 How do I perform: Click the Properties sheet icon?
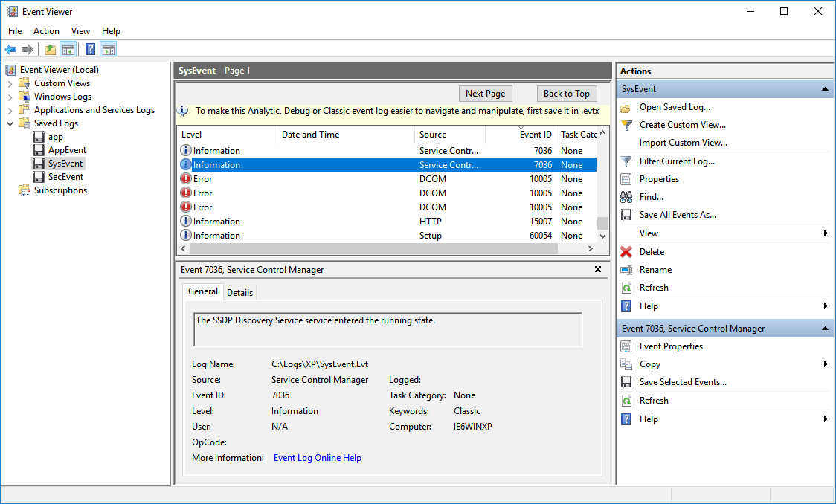[626, 179]
